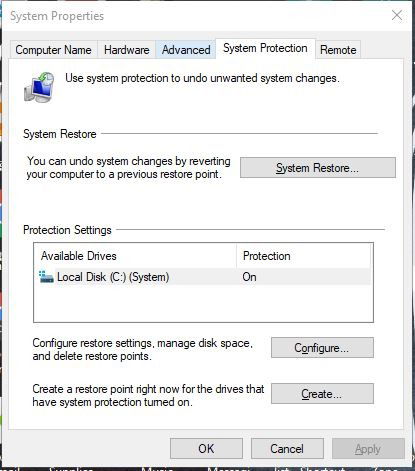Select the System Protection tab
The image size is (415, 471).
click(265, 48)
